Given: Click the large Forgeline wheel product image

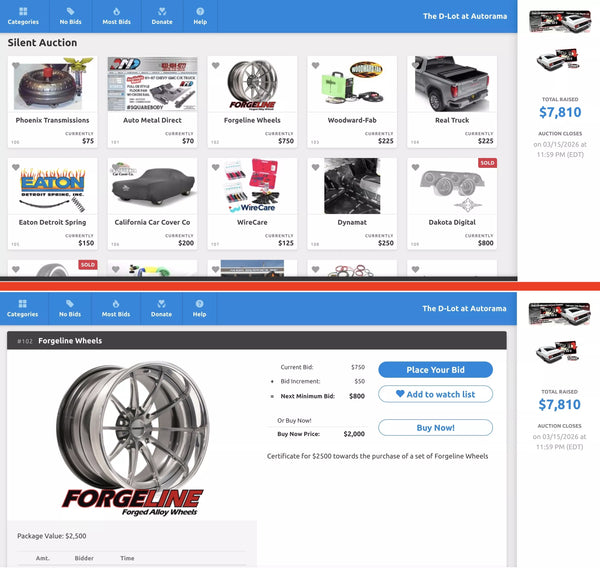Looking at the screenshot, I should (x=133, y=439).
